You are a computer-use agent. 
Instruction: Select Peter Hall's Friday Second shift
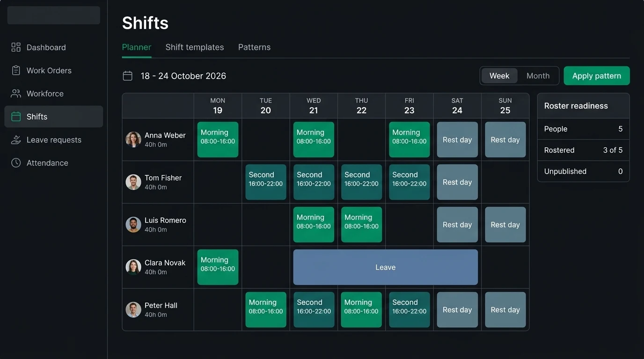coord(410,309)
